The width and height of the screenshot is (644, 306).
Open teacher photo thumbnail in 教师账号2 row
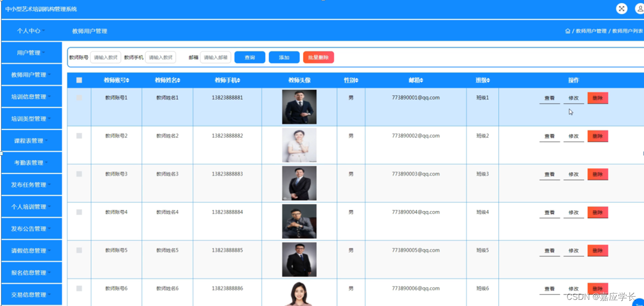(x=299, y=145)
